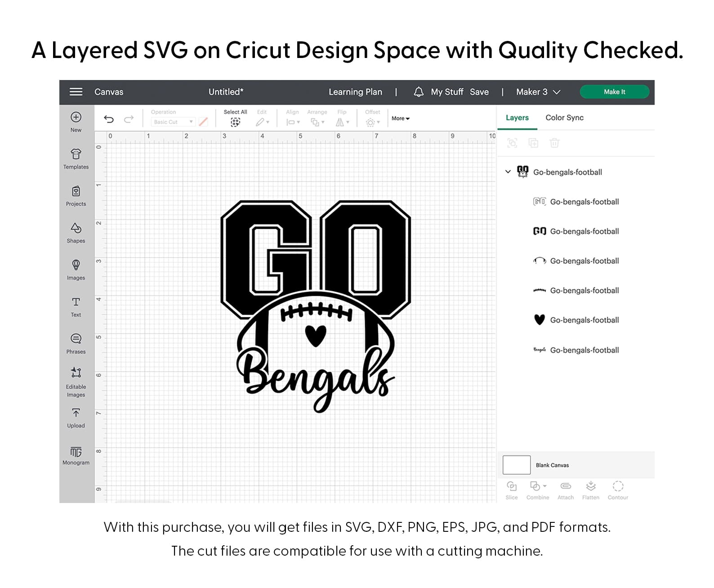The width and height of the screenshot is (714, 588).
Task: Open the hamburger menu icon
Action: [76, 92]
